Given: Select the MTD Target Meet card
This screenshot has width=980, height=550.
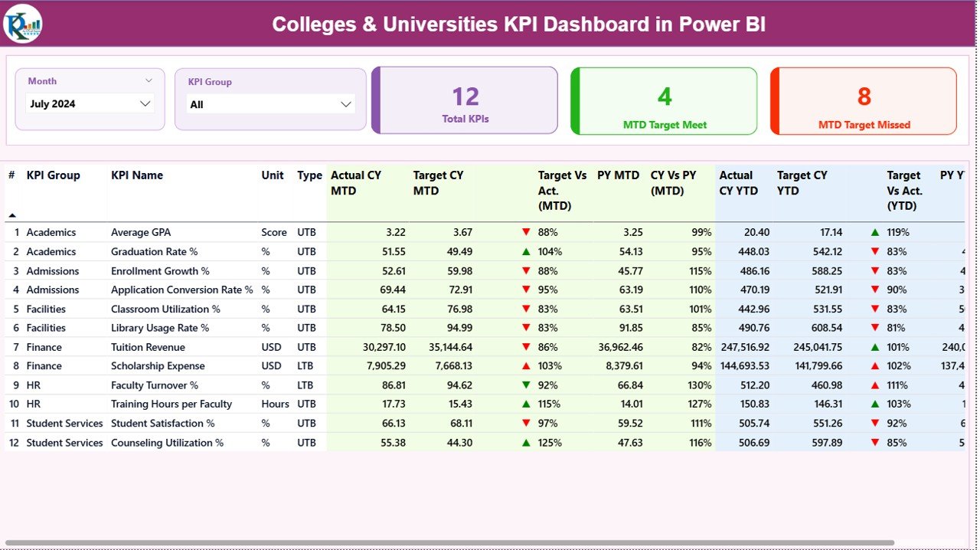Looking at the screenshot, I should pos(663,100).
